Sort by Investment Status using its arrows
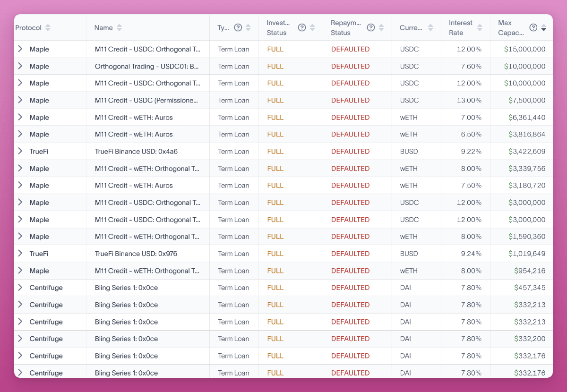567x392 pixels. tap(312, 28)
